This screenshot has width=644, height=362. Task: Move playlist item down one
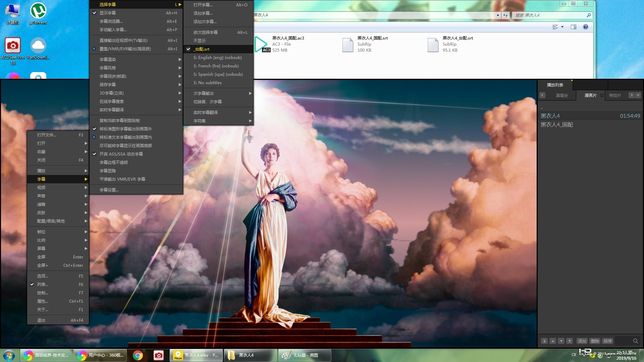click(561, 341)
